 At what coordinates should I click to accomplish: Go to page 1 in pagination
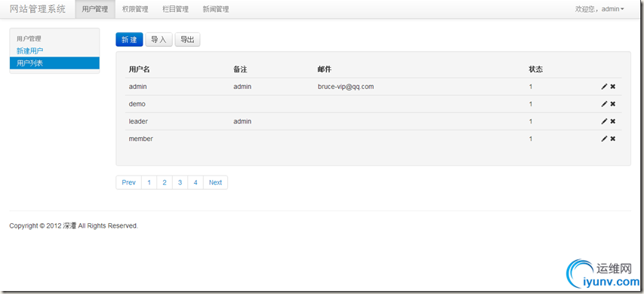149,182
